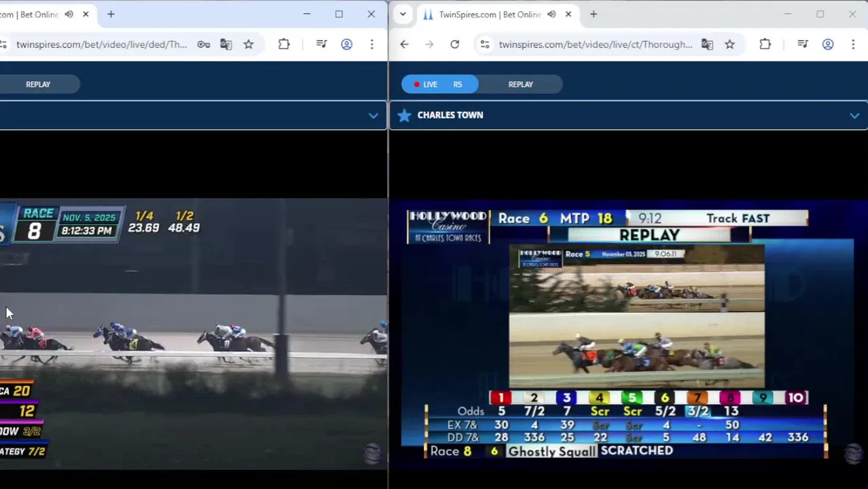Open media control icon in right window
The height and width of the screenshot is (489, 868).
click(803, 44)
